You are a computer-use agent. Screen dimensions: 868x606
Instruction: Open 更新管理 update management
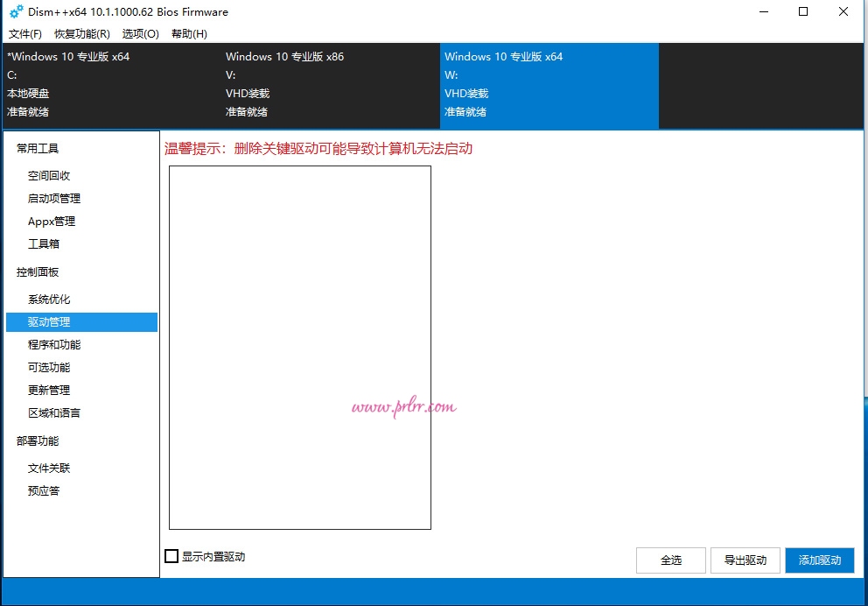(48, 390)
